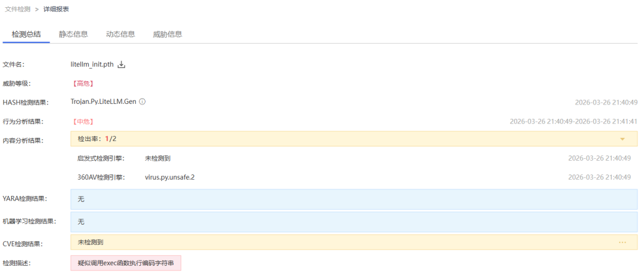The height and width of the screenshot is (273, 644).
Task: Click the YARA检测结果 result box
Action: coord(354,199)
